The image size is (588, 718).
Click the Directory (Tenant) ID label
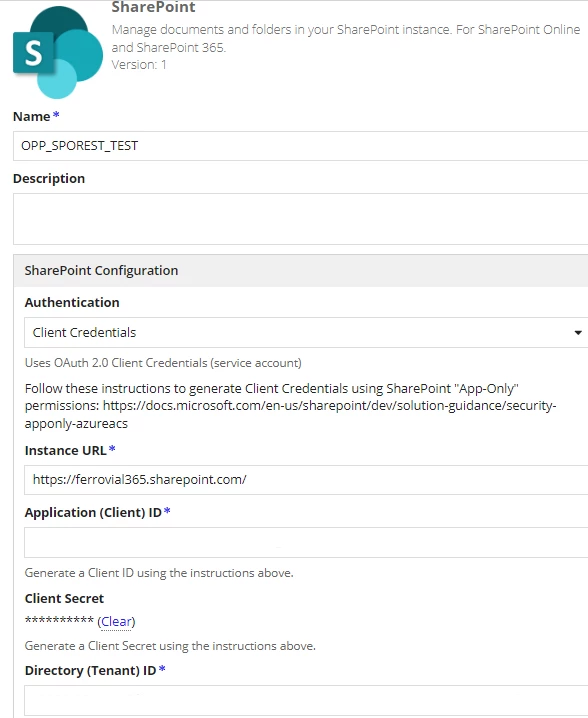tap(90, 670)
